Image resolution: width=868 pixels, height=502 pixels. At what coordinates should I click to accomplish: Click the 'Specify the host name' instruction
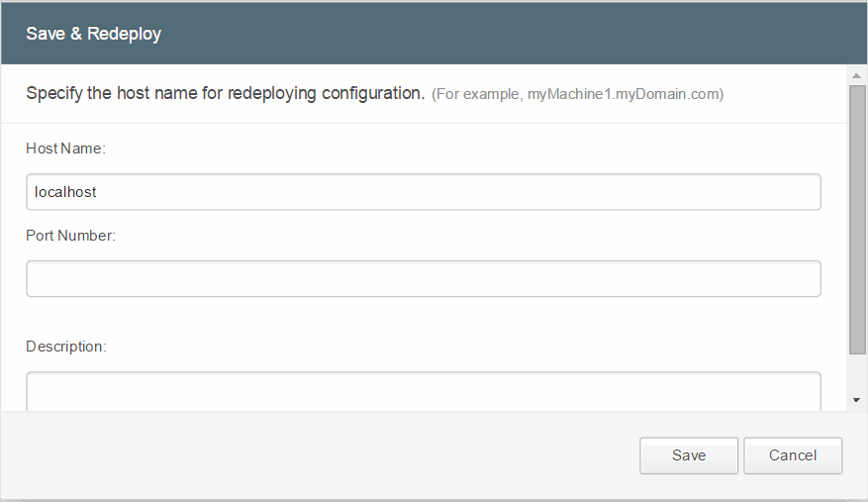tap(226, 93)
